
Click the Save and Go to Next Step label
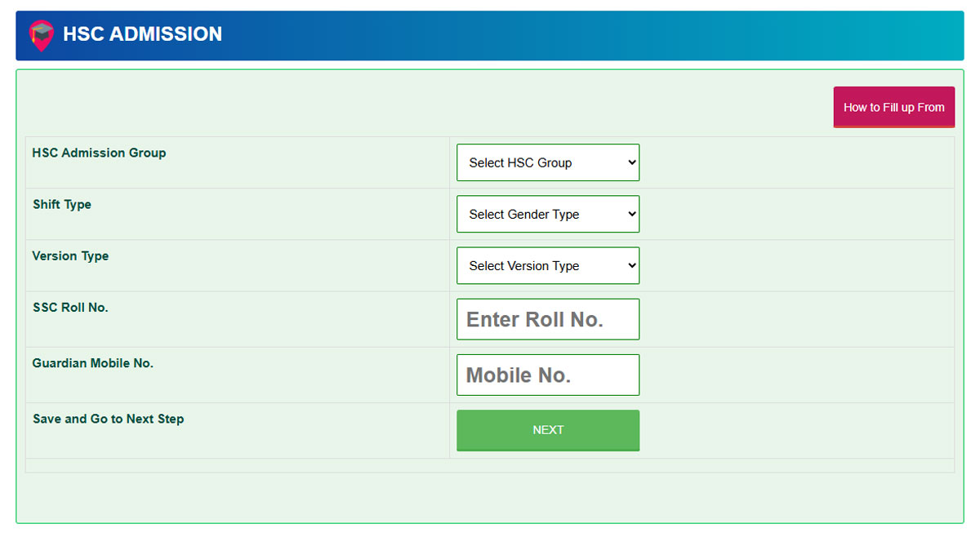click(x=109, y=419)
